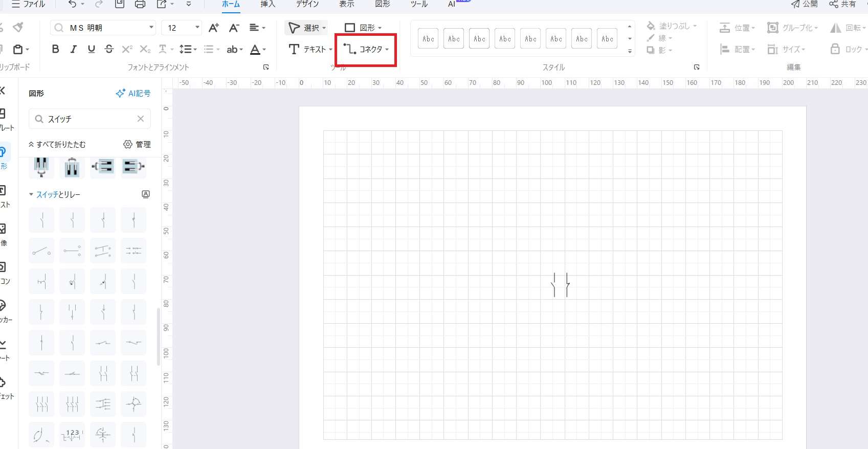Screen dimensions: 868x449
Task: Select the last Abc style preset
Action: tap(607, 38)
